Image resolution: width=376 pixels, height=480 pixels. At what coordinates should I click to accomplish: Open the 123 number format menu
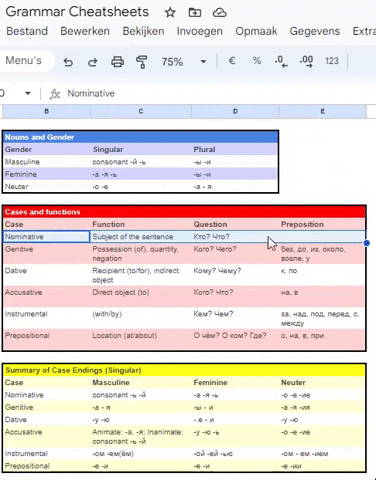pyautogui.click(x=332, y=61)
